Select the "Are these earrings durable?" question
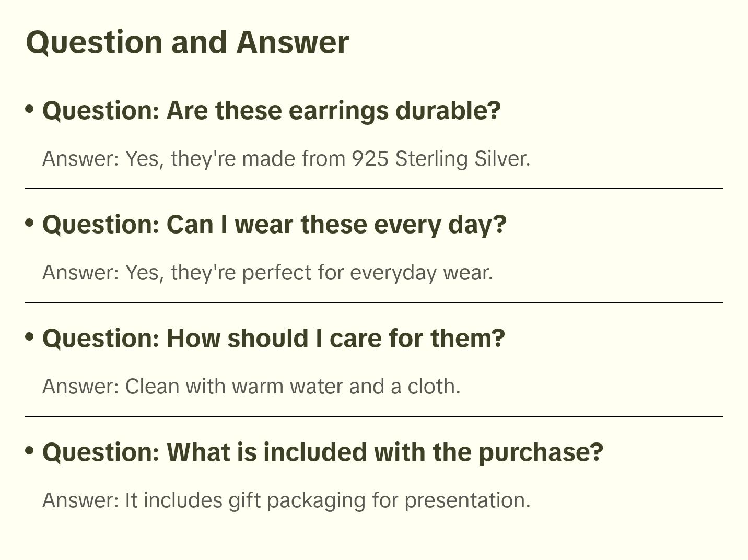This screenshot has width=748, height=560. 271,111
